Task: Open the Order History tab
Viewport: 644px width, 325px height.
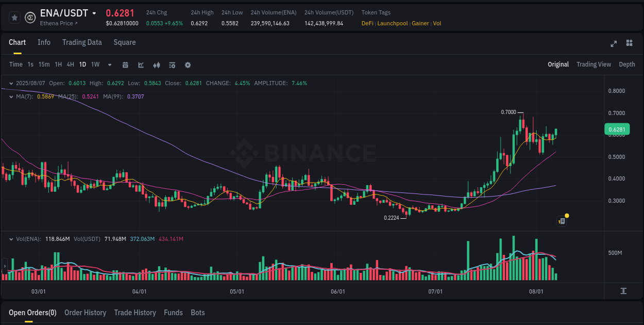Action: [x=85, y=313]
